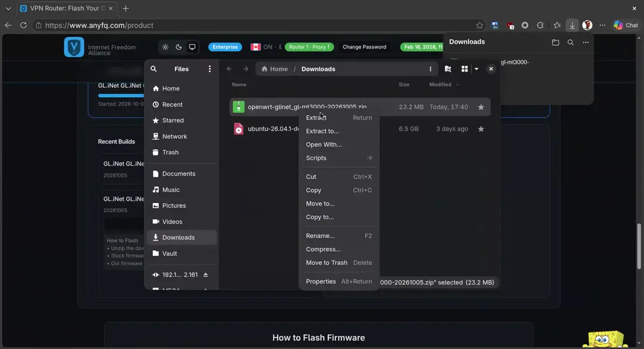Open browser profile avatar
The image size is (644, 349).
tap(587, 25)
